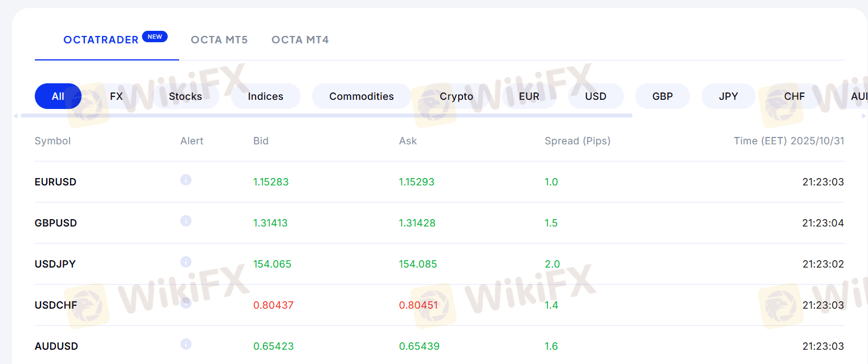Click the GBPUSD alert info icon

pos(186,221)
